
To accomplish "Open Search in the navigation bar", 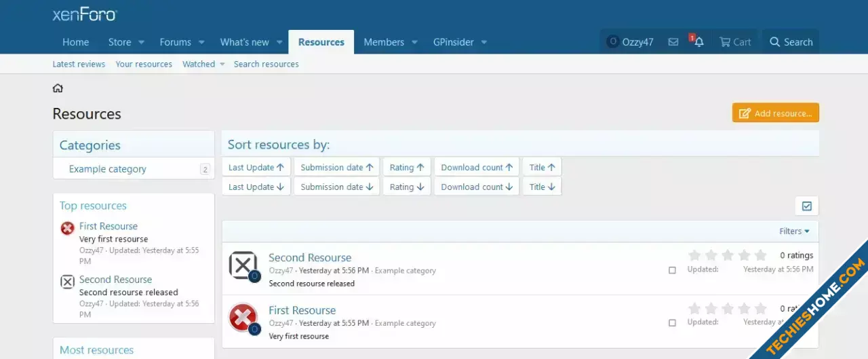I will (791, 42).
